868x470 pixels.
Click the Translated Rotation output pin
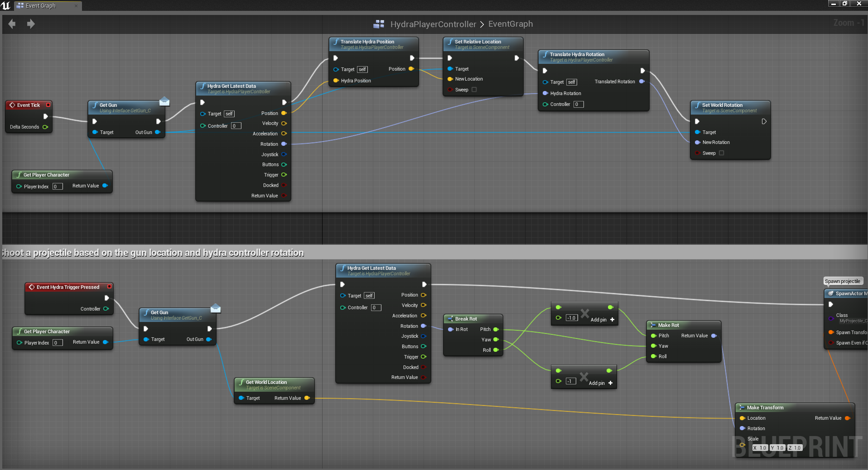tap(641, 82)
